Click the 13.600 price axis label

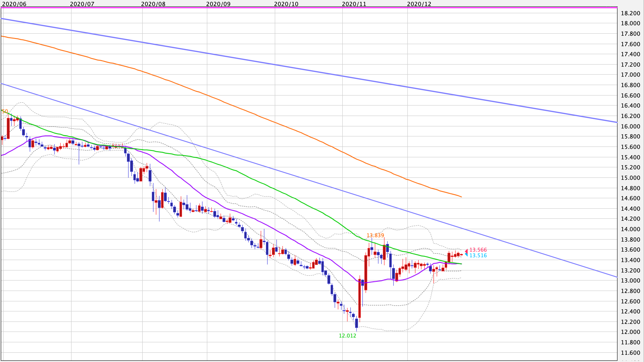pyautogui.click(x=631, y=250)
